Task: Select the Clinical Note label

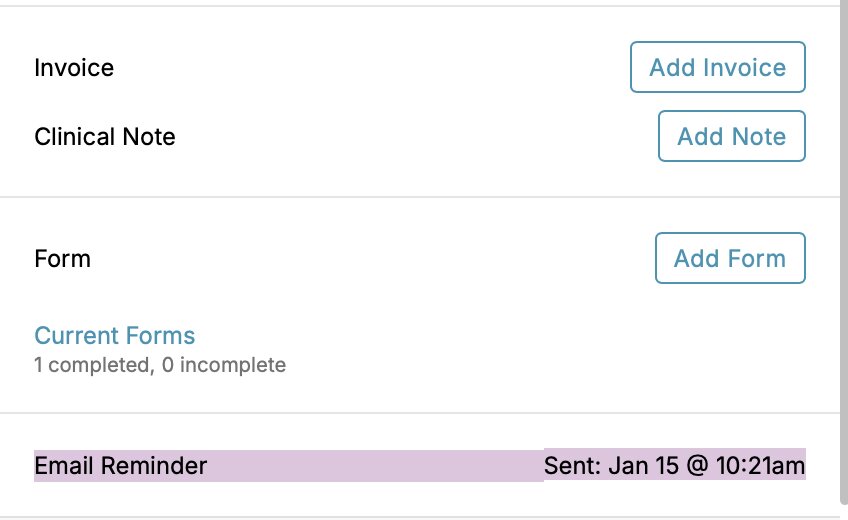Action: coord(105,137)
